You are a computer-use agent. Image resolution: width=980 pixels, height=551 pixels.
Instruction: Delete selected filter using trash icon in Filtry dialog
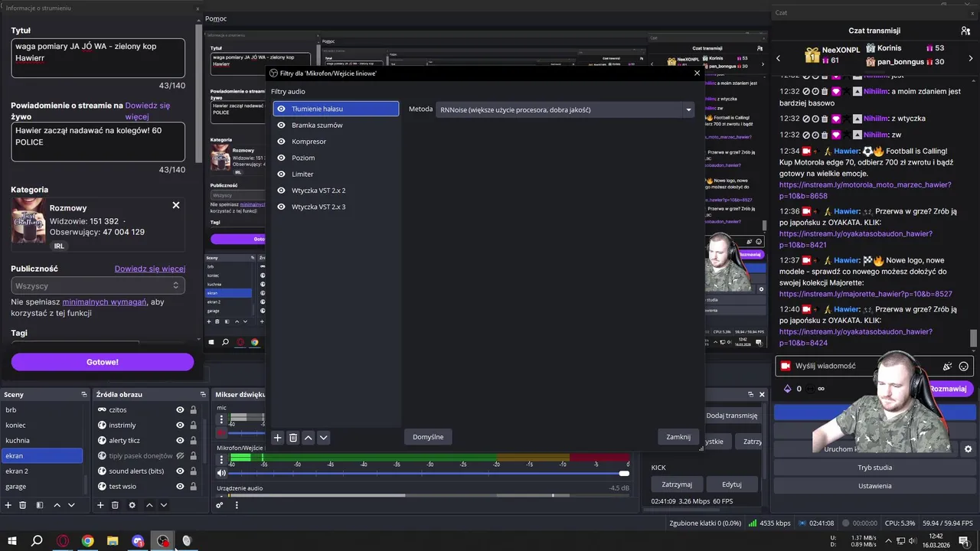point(292,438)
